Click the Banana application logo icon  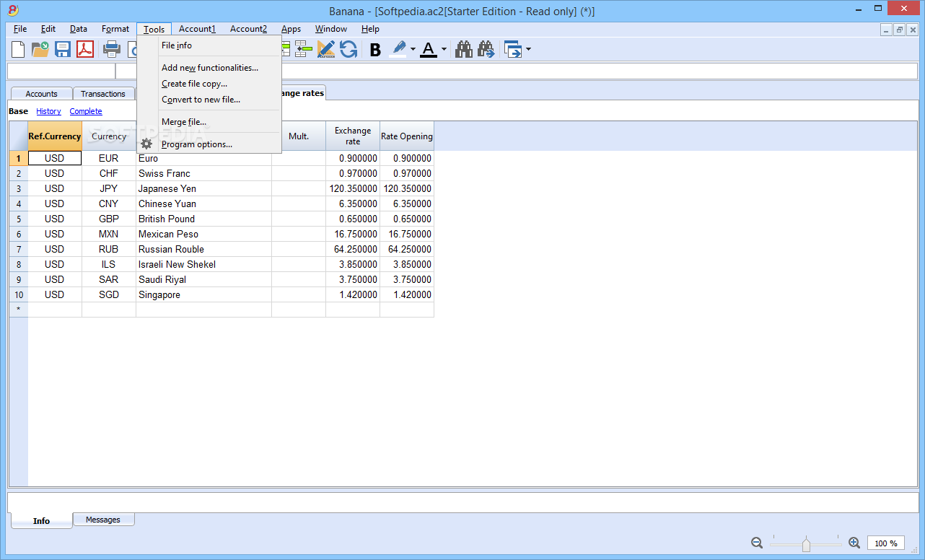12,10
